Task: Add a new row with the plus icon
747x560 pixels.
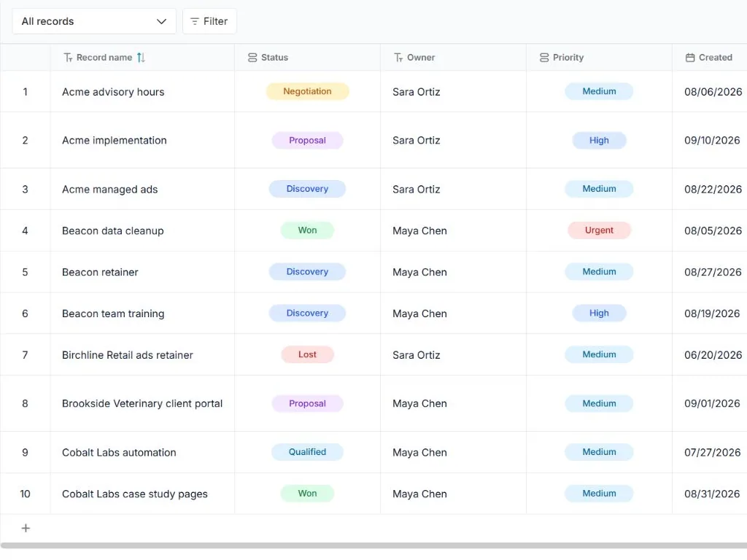Action: 26,528
